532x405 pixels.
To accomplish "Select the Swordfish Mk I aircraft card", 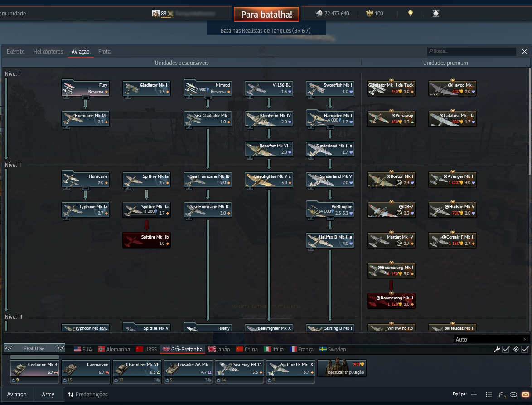I will click(330, 88).
